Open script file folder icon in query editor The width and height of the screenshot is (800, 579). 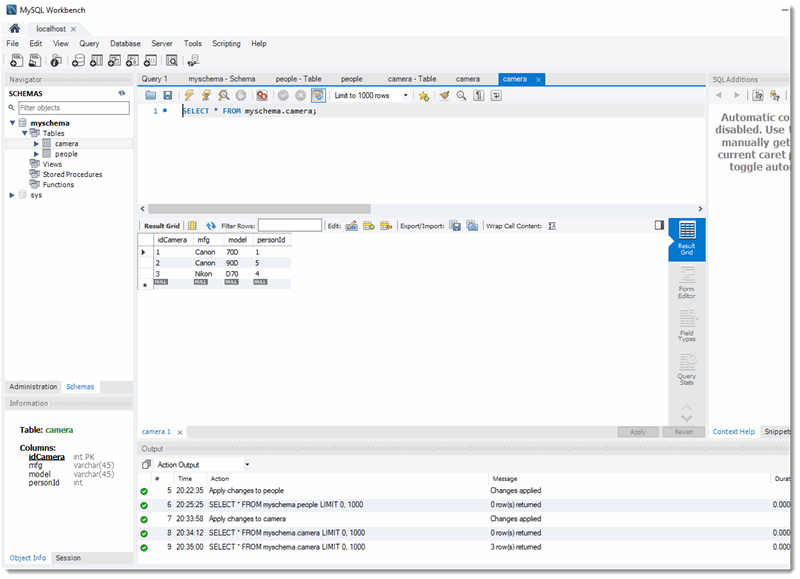pos(151,95)
